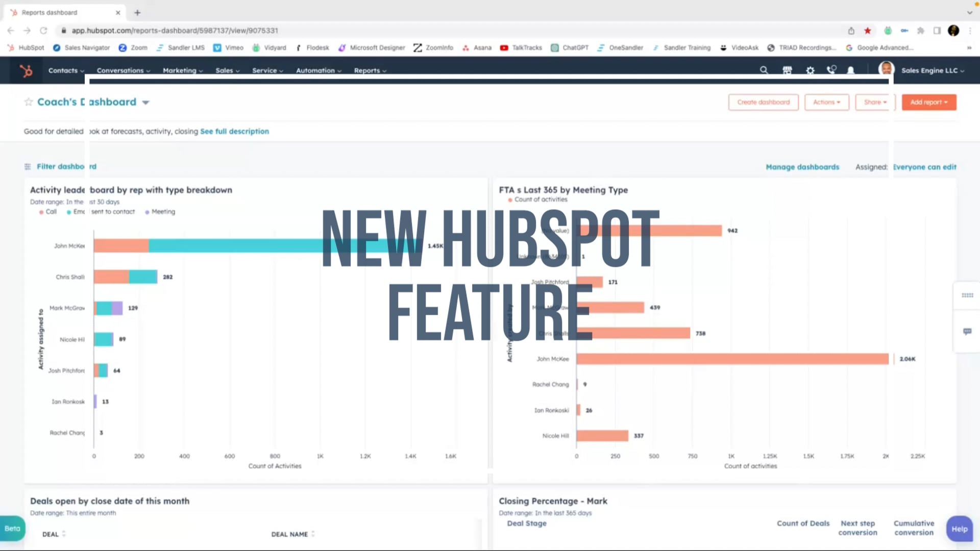The height and width of the screenshot is (551, 980).
Task: Open the Sales Navigator bookmark
Action: [81, 47]
